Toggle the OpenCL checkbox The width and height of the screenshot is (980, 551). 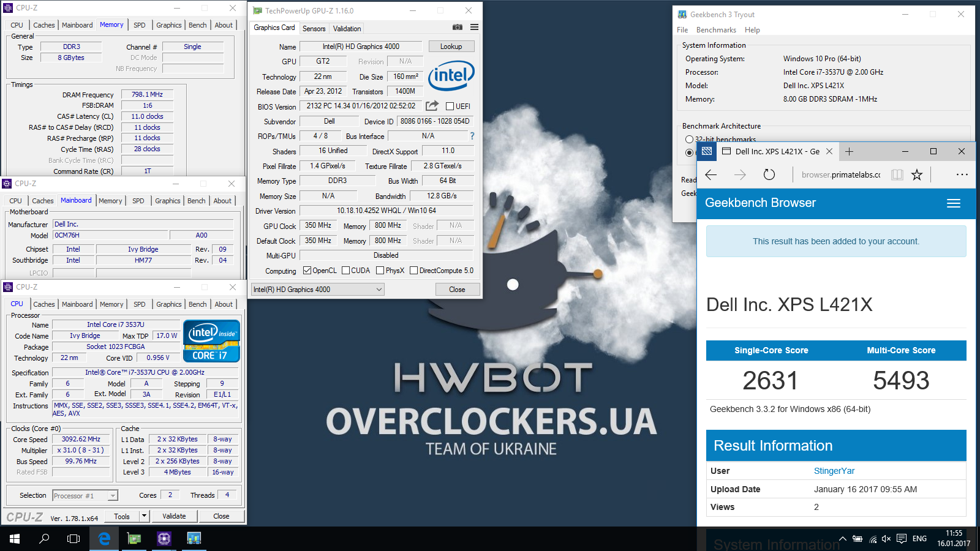307,270
